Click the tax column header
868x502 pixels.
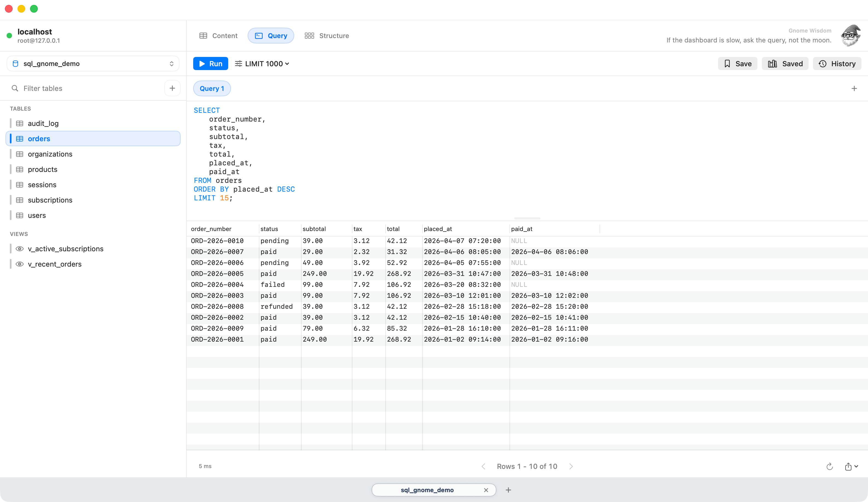pos(369,229)
